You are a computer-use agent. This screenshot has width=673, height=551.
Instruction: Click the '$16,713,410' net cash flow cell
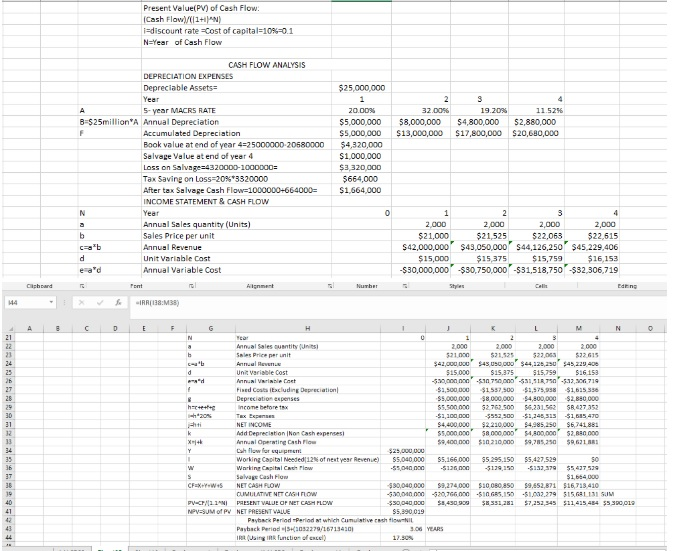click(580, 486)
